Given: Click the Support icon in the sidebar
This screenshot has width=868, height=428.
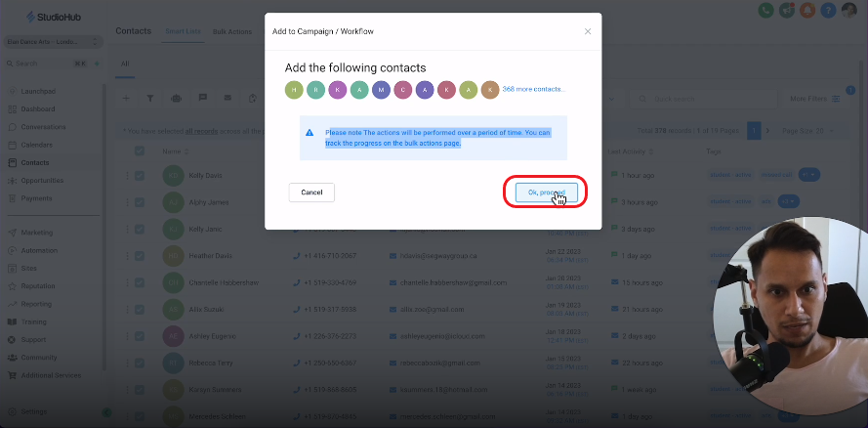Looking at the screenshot, I should coord(12,339).
